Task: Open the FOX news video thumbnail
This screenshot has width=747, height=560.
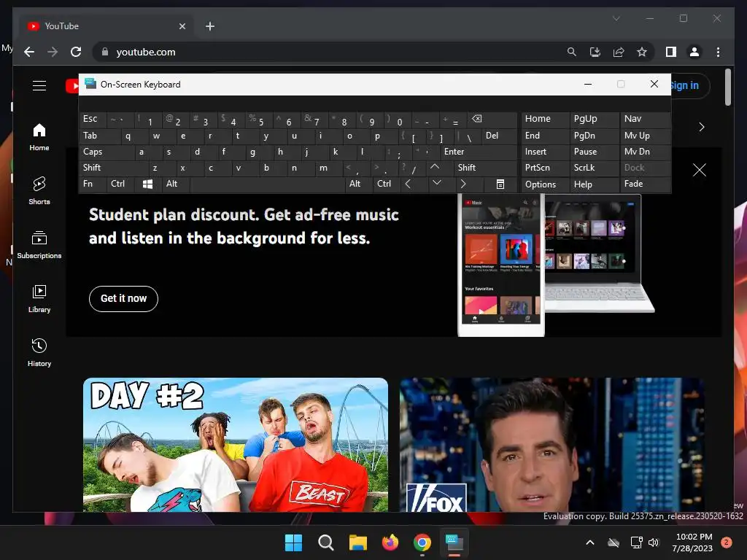Action: click(x=551, y=445)
